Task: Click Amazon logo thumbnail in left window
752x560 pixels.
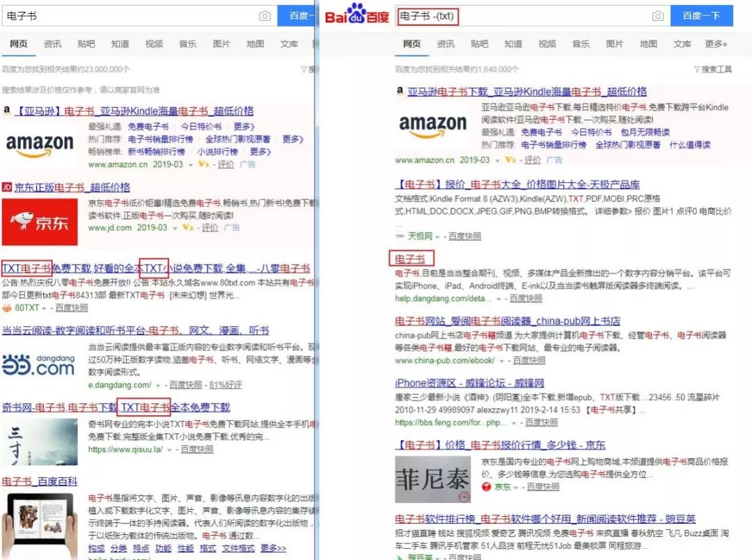Action: pyautogui.click(x=40, y=146)
